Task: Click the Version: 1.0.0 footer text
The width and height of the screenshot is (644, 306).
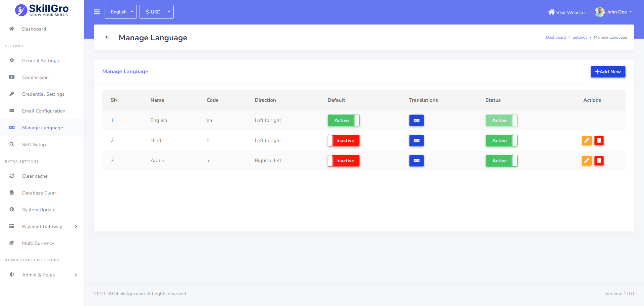Action: [620, 294]
